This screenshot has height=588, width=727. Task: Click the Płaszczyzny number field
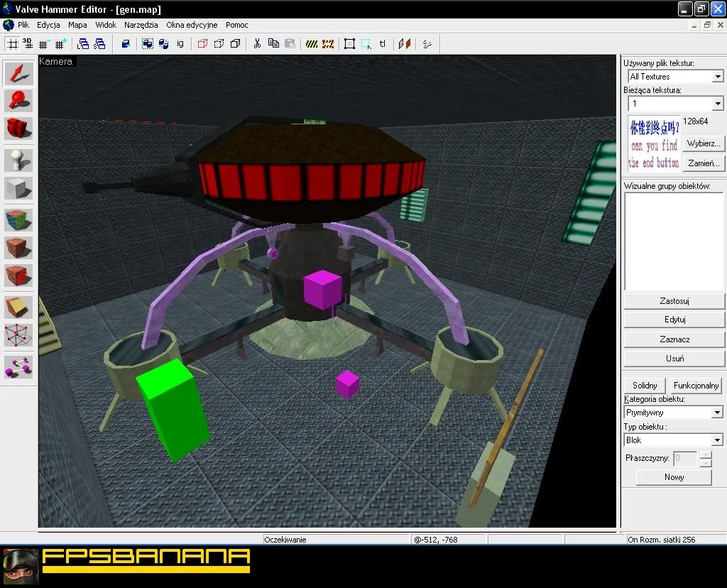(685, 458)
